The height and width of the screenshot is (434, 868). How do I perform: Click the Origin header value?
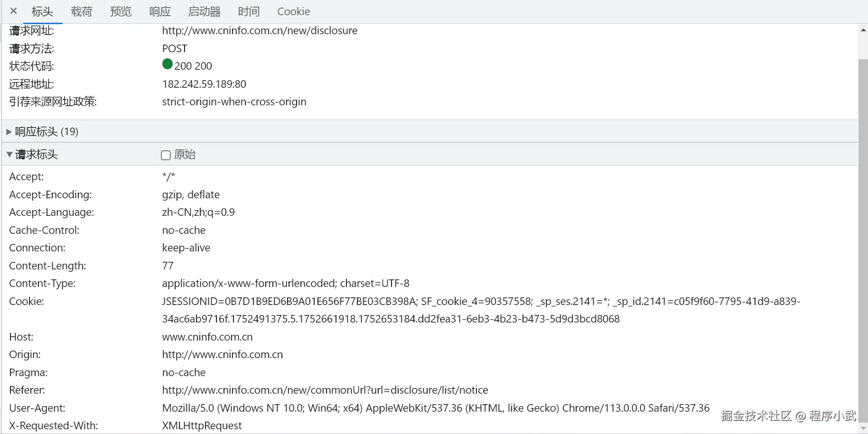pyautogui.click(x=222, y=355)
